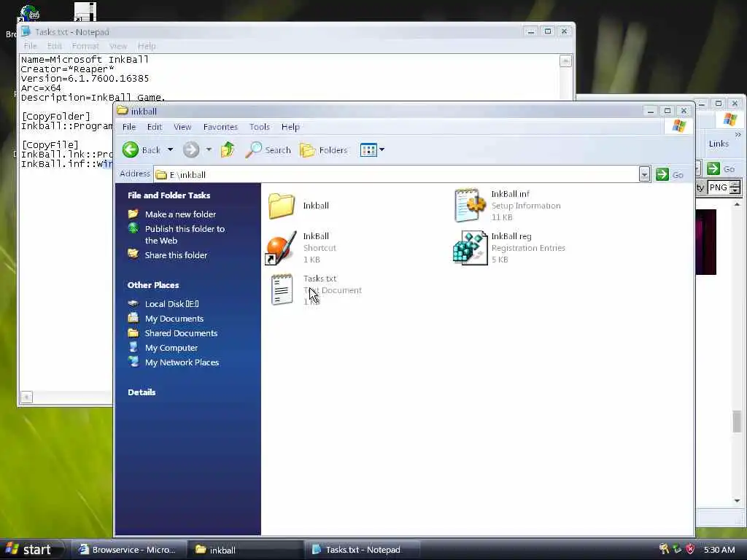Screen dimensions: 747x560
Task: Collapse the File and Folder Tasks section
Action: (x=169, y=195)
